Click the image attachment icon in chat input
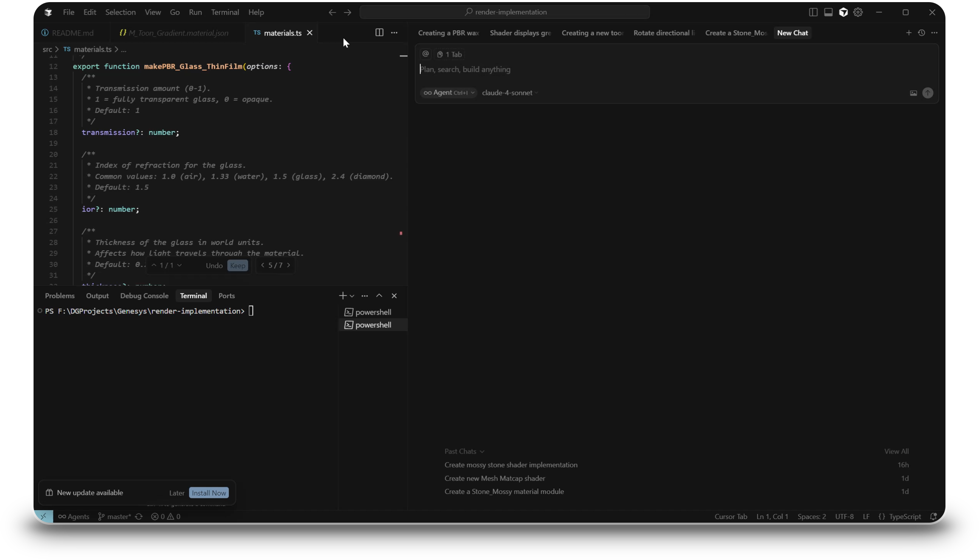 [913, 93]
